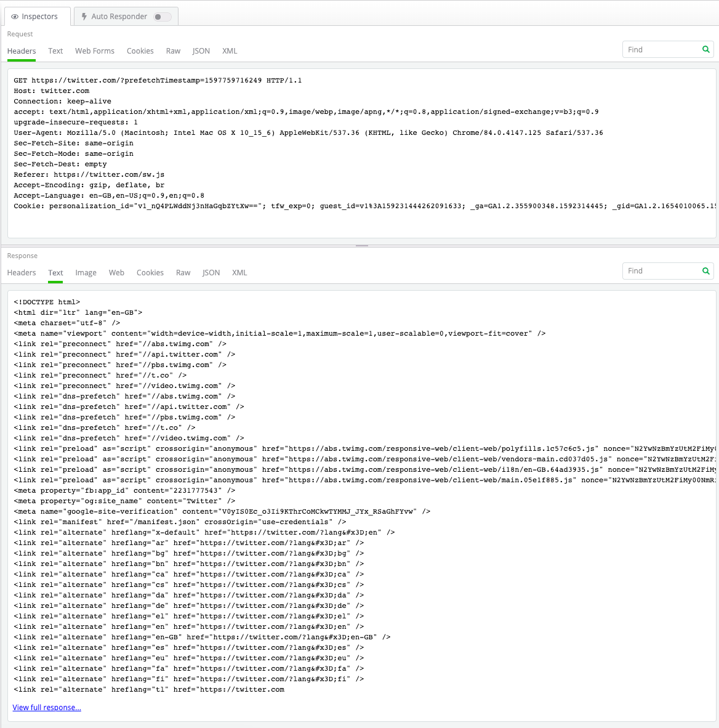The width and height of the screenshot is (719, 728).
Task: Click the View full response link
Action: pyautogui.click(x=47, y=707)
